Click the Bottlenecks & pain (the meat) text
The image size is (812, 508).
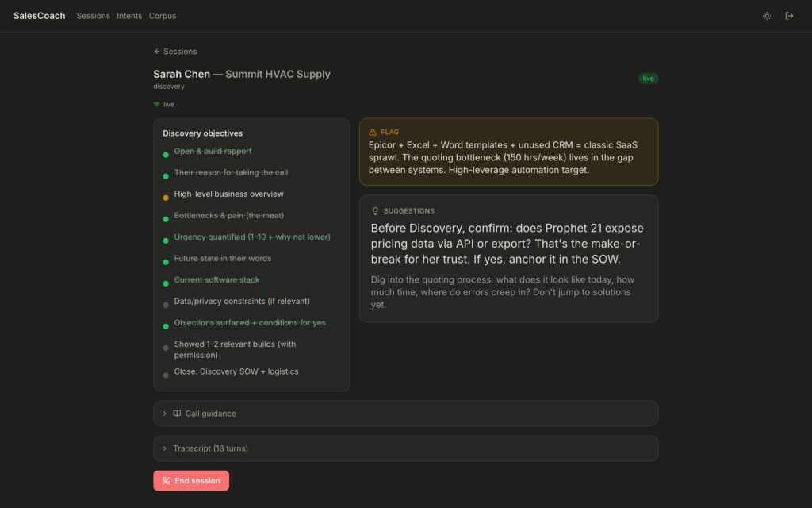pyautogui.click(x=229, y=215)
